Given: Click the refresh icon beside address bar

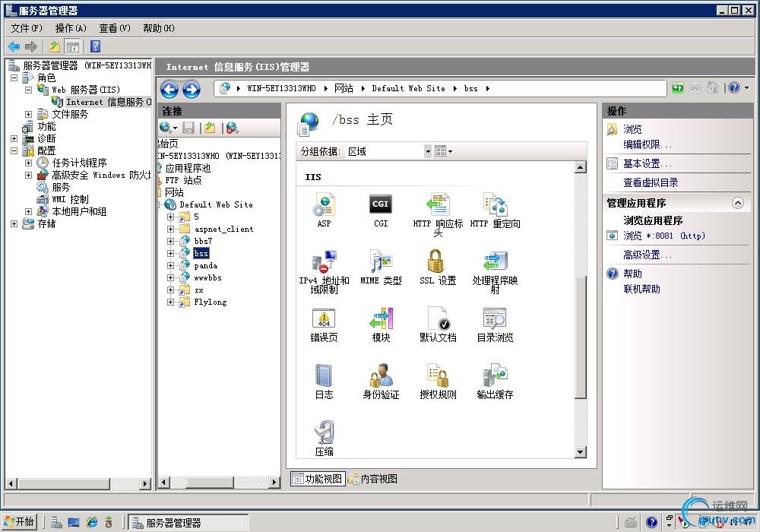Looking at the screenshot, I should click(x=678, y=87).
